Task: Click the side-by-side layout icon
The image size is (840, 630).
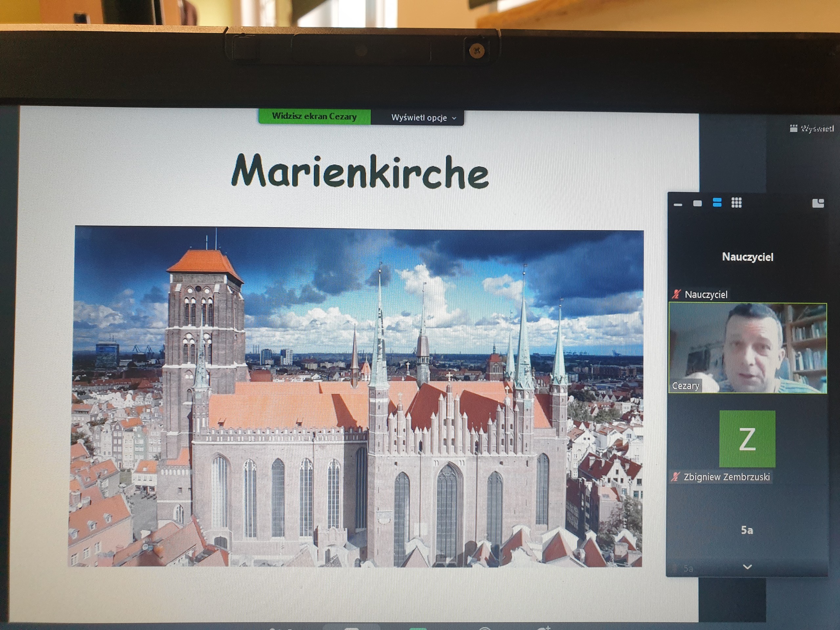Action: [x=818, y=203]
